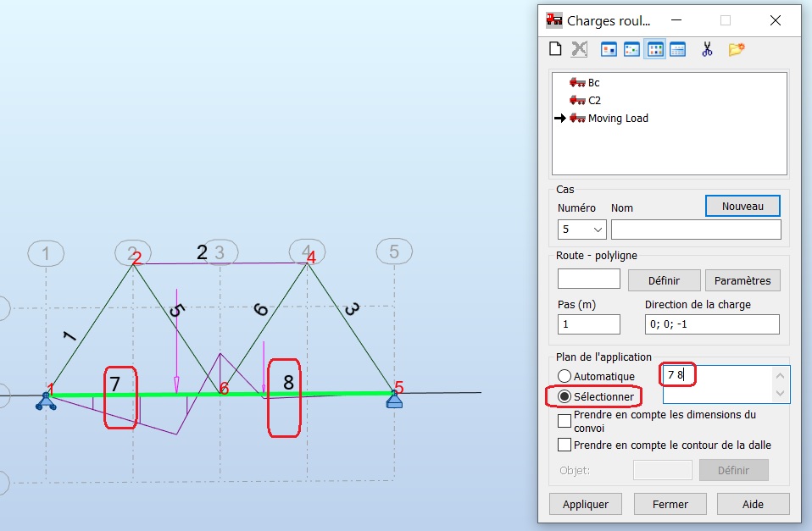Switch list to large icons view
Viewport: 812px width, 531px height.
click(609, 50)
